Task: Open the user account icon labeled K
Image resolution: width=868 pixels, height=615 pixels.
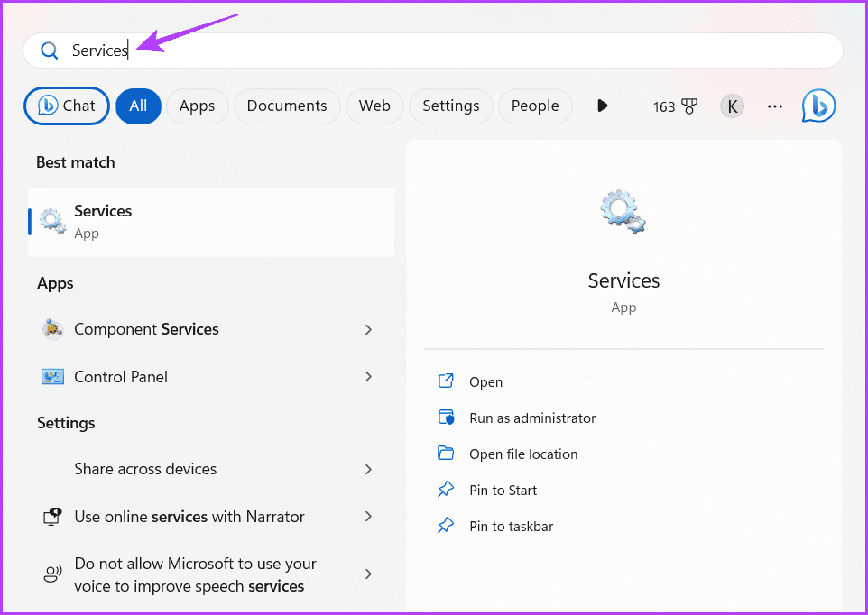Action: (732, 106)
